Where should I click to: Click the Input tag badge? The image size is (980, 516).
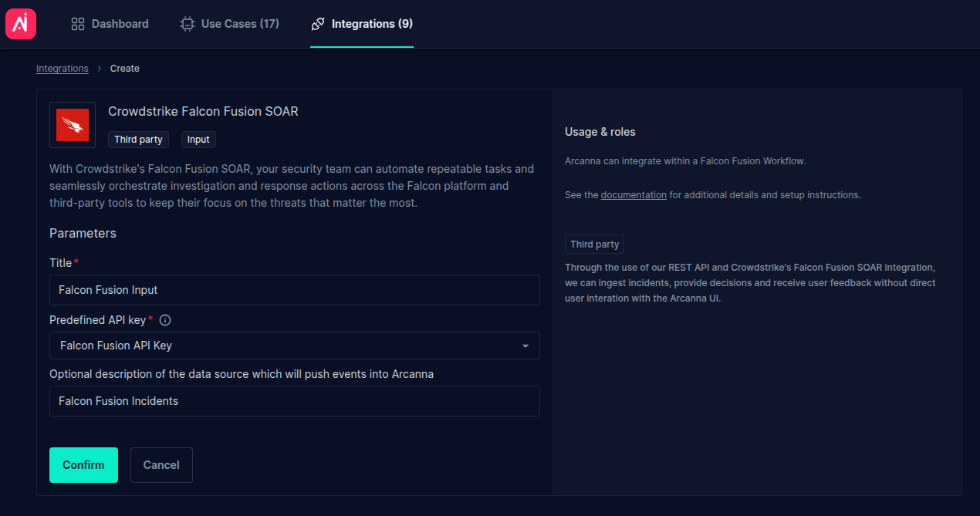198,140
